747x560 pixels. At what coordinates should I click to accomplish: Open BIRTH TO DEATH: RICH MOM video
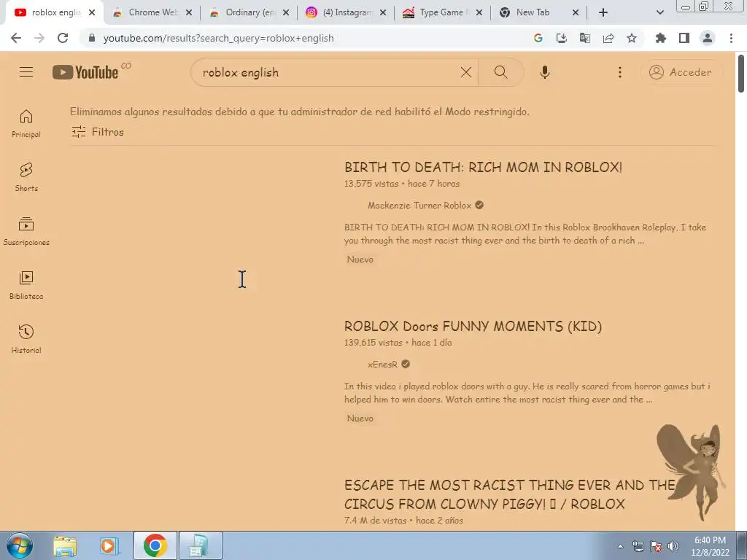click(x=483, y=167)
